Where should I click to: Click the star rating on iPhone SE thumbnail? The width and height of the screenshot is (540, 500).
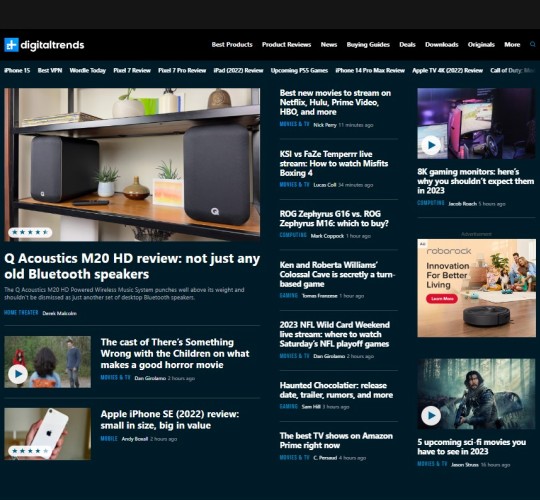[30, 451]
